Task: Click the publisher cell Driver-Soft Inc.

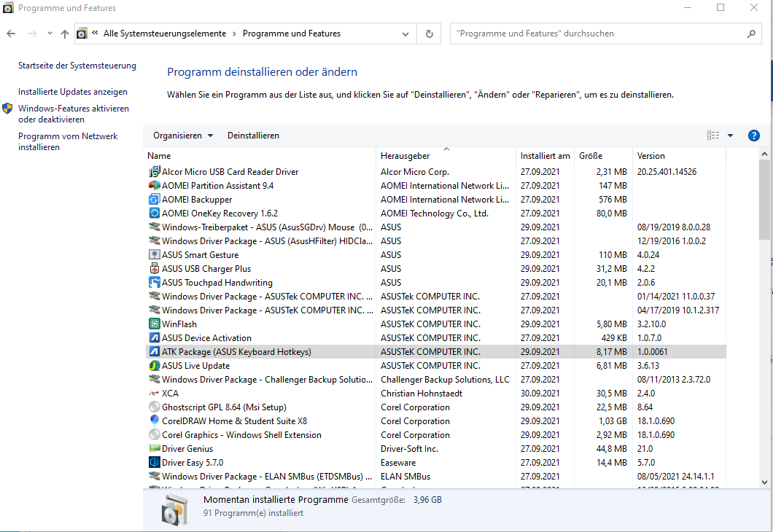Action: tap(409, 449)
